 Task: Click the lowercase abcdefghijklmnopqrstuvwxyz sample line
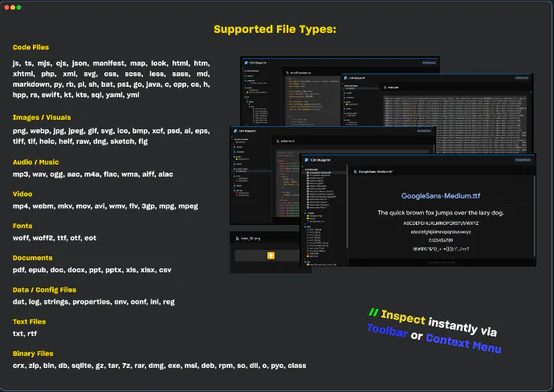tap(441, 232)
